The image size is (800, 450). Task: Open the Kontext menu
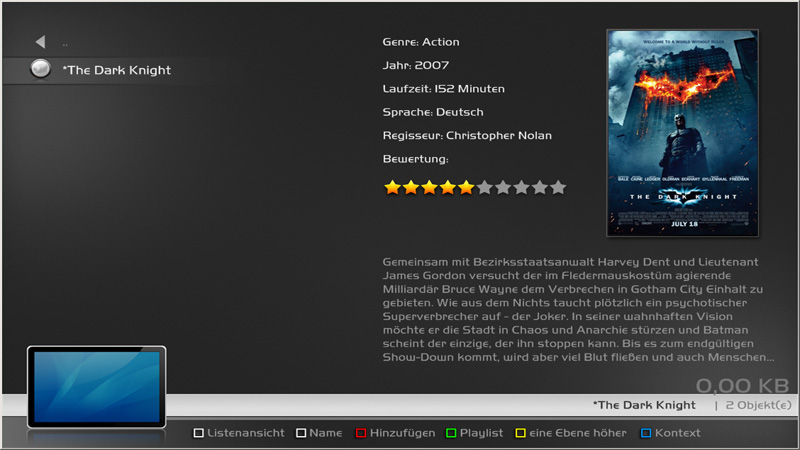click(678, 433)
